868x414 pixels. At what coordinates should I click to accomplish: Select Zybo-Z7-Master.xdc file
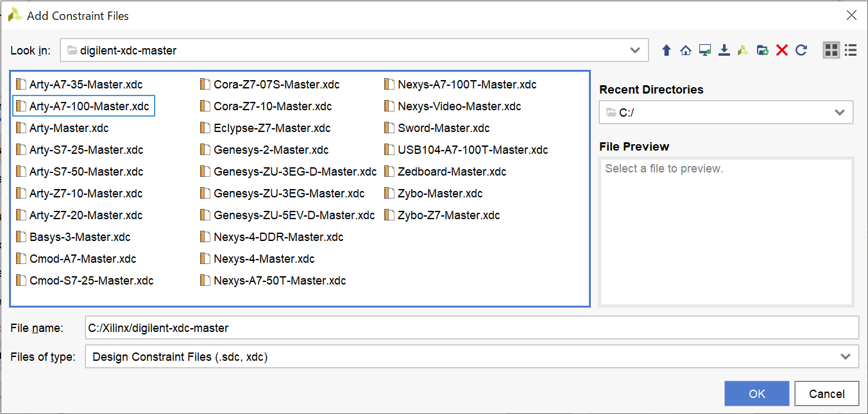(442, 215)
